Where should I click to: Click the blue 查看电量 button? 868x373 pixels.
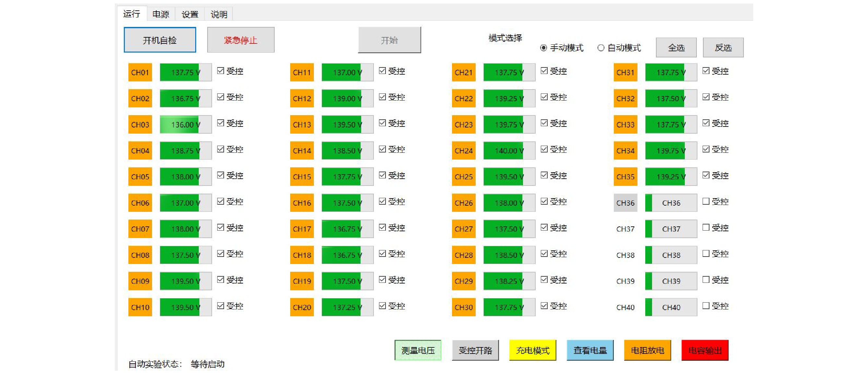(590, 350)
